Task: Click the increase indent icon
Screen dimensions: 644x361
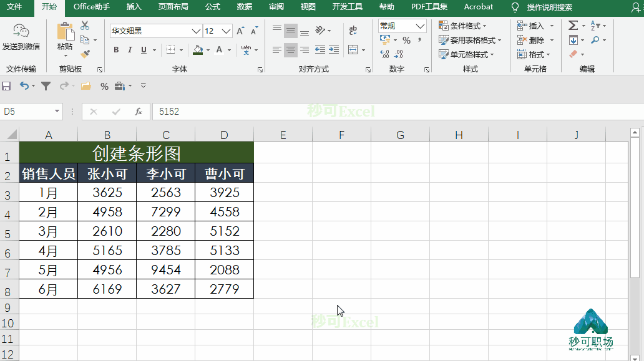Action: (334, 50)
